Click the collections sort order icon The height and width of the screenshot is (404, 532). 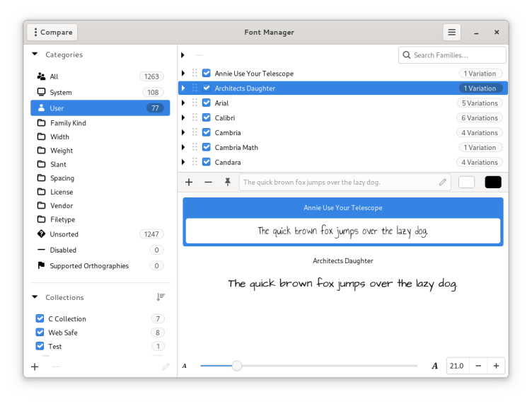(x=161, y=297)
